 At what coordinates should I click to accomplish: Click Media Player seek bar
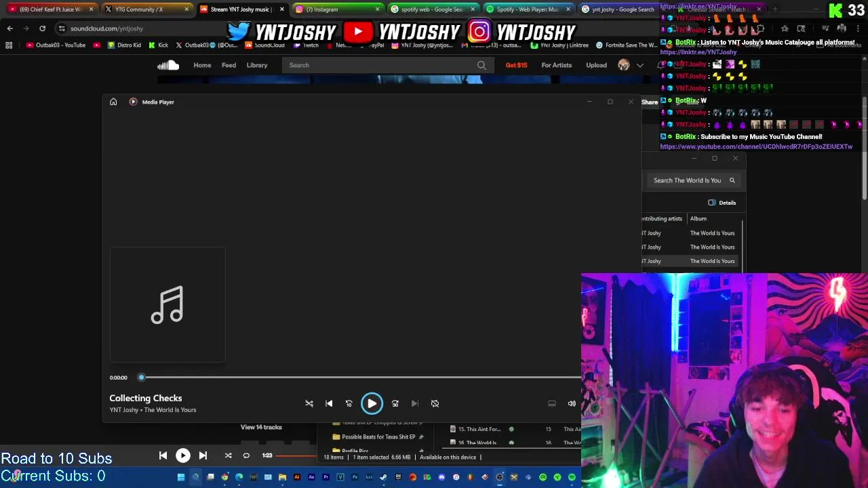coord(359,378)
